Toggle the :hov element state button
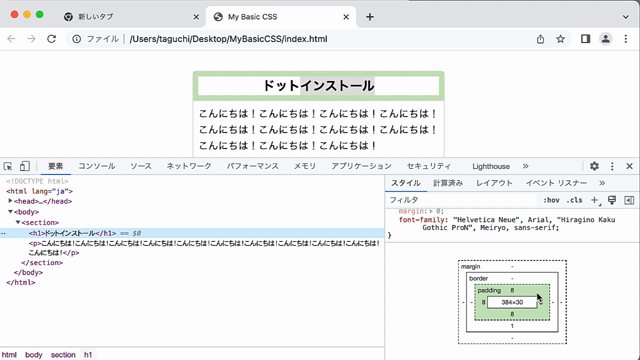This screenshot has width=640, height=360. [551, 200]
